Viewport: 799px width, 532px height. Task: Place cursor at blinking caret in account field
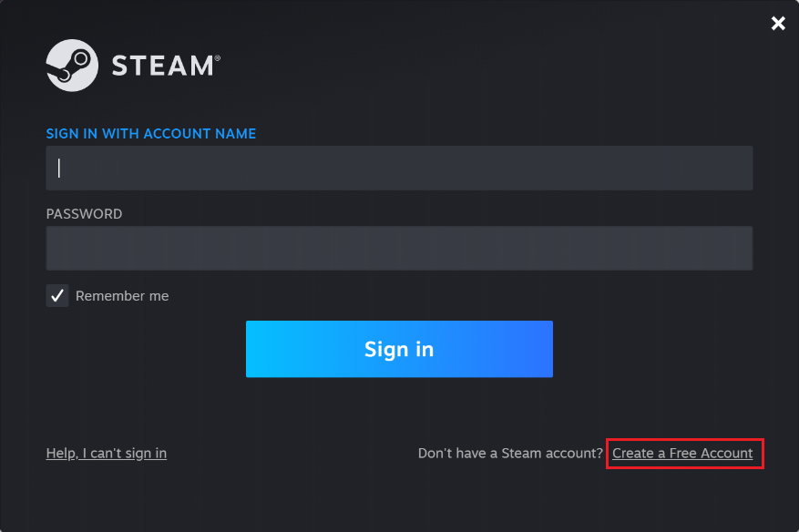tap(59, 169)
